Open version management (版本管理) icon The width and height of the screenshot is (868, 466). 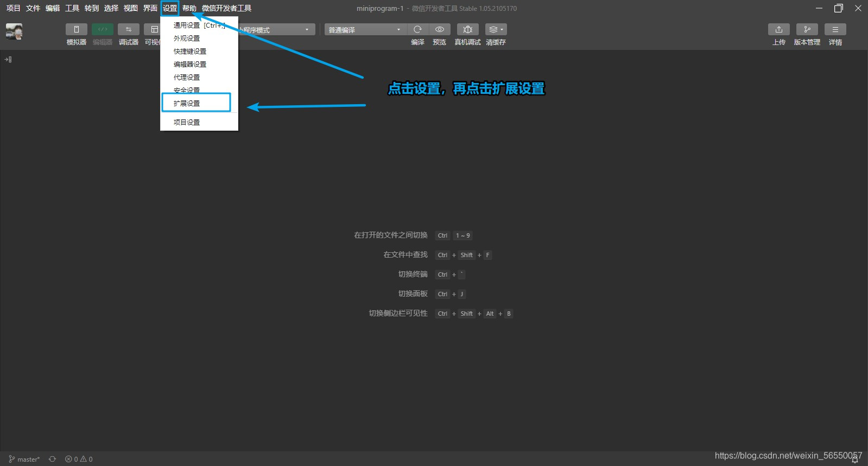(x=807, y=29)
